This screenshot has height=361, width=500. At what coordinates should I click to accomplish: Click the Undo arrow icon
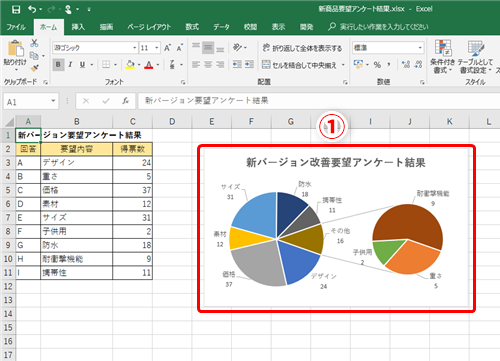click(x=32, y=9)
